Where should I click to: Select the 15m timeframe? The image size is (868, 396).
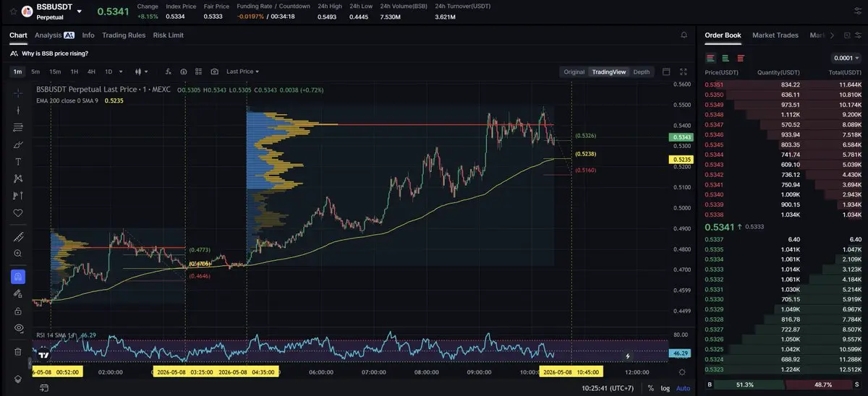tap(55, 72)
